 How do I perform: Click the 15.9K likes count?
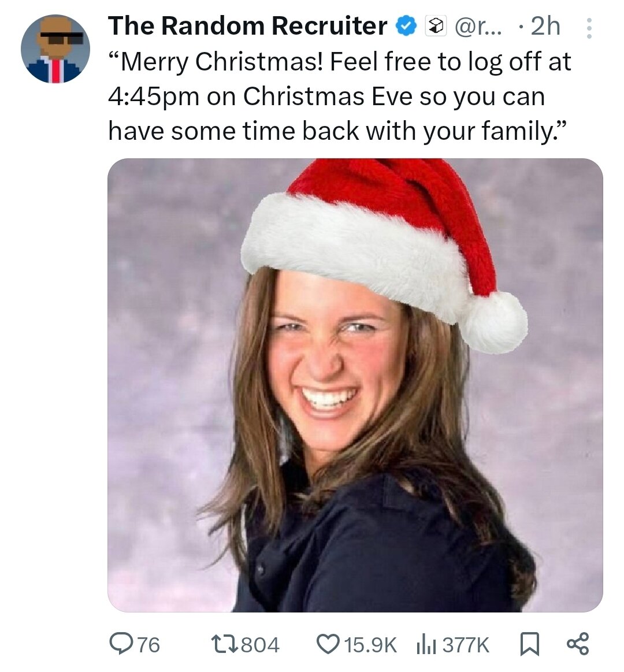click(x=370, y=644)
